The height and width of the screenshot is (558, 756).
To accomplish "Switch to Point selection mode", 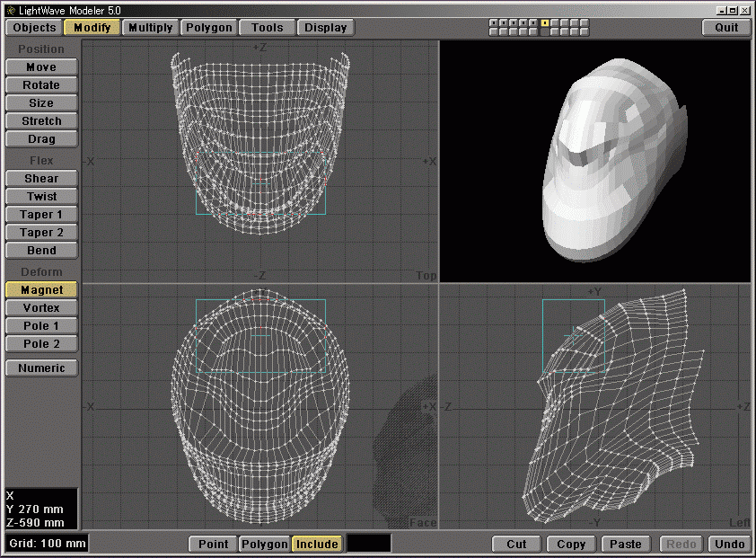I will 213,544.
